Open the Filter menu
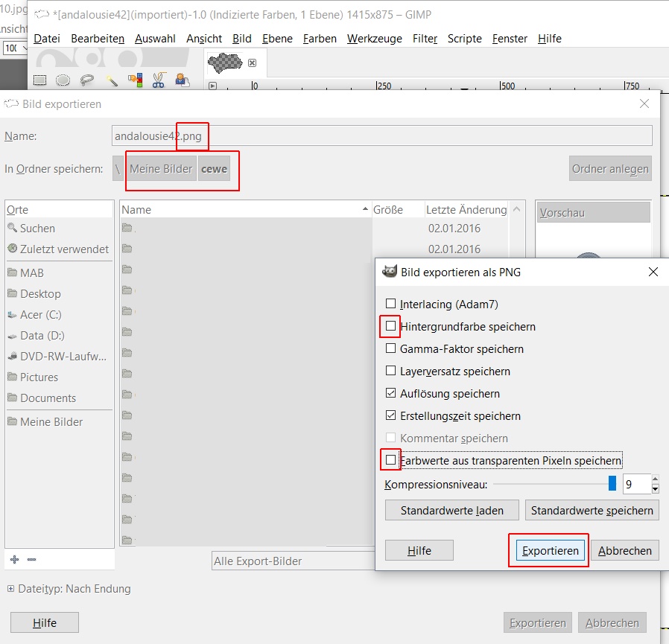This screenshot has width=669, height=644. [425, 39]
